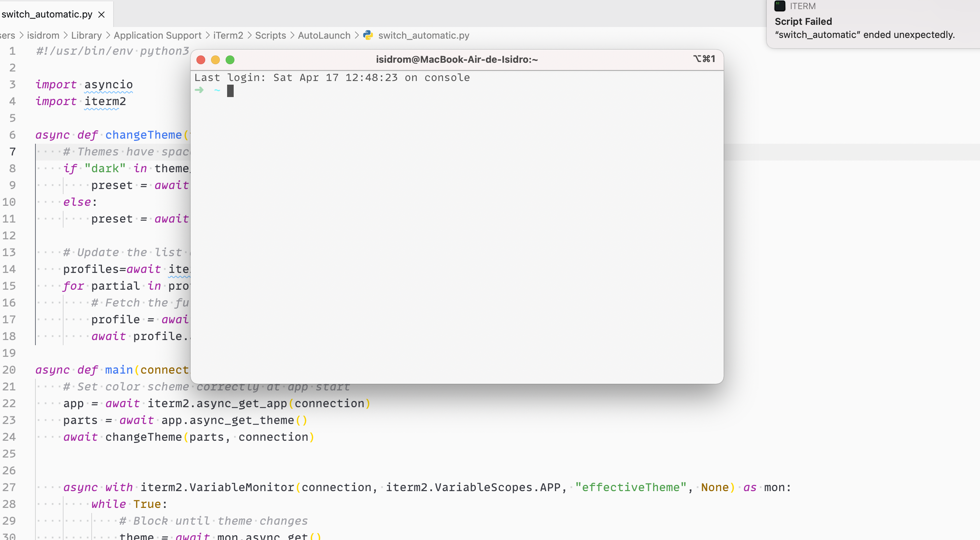Click the isidrom breadcrumb segment
Screen dimensions: 980x540
tap(43, 35)
